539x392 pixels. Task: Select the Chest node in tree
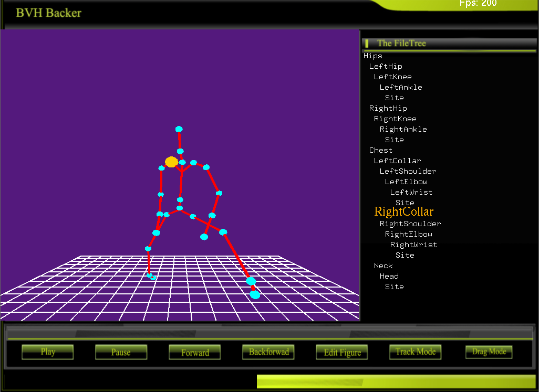click(x=381, y=151)
